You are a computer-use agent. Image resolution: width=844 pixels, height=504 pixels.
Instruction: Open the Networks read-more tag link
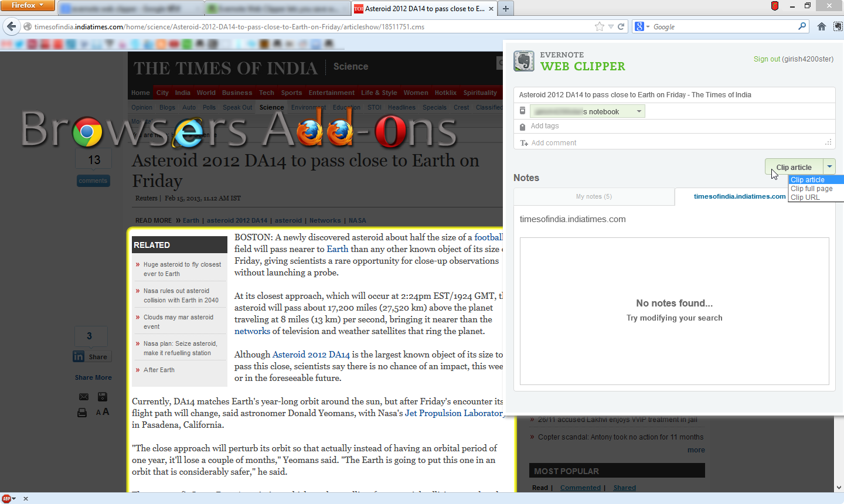325,220
